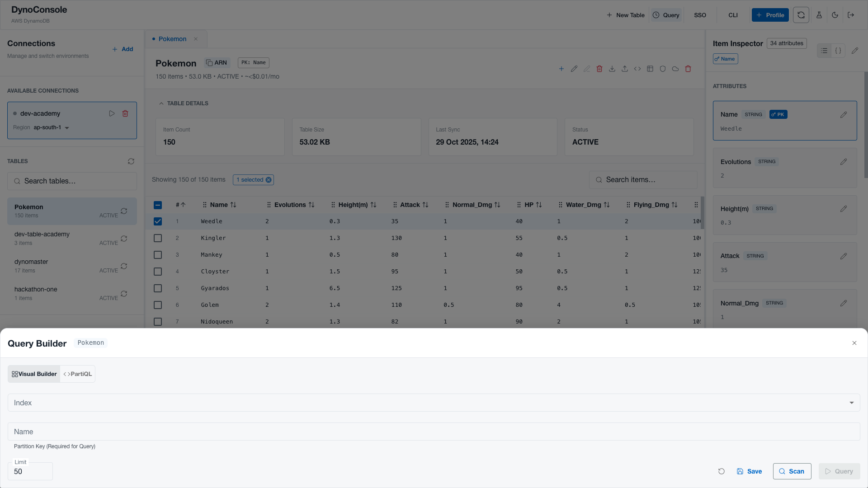
Task: Copy the table ARN with the ARN button
Action: point(217,63)
